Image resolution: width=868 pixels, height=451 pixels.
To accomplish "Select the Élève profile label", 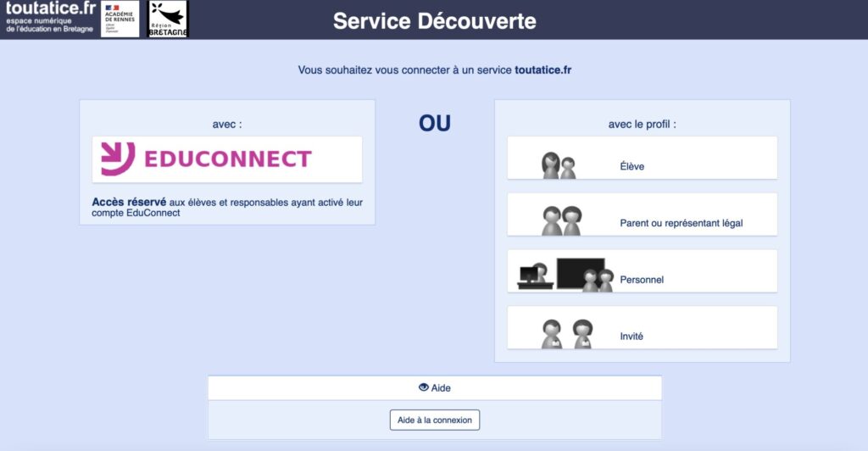I will [632, 167].
